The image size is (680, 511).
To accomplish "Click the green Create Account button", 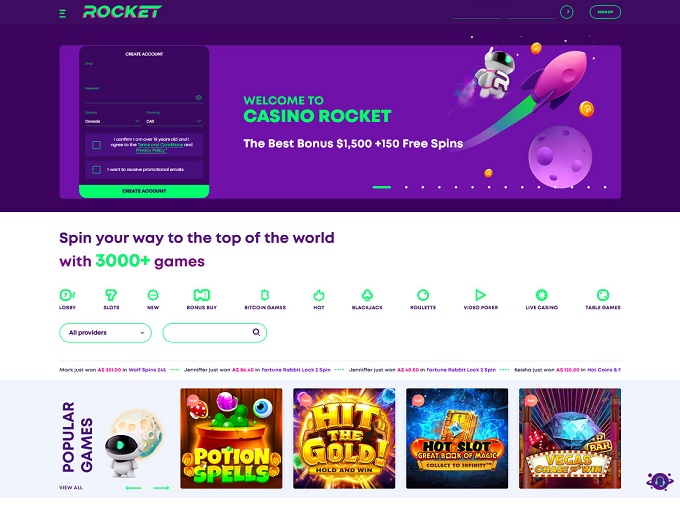I will coord(144,191).
